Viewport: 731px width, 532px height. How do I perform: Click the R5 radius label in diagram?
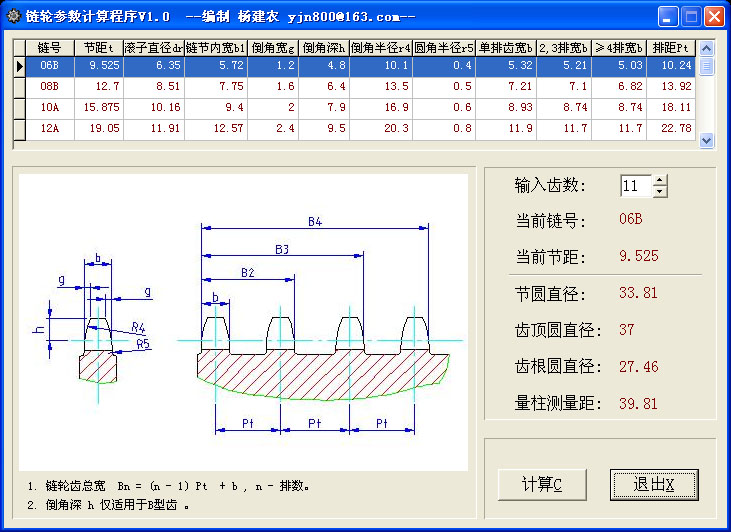point(143,344)
